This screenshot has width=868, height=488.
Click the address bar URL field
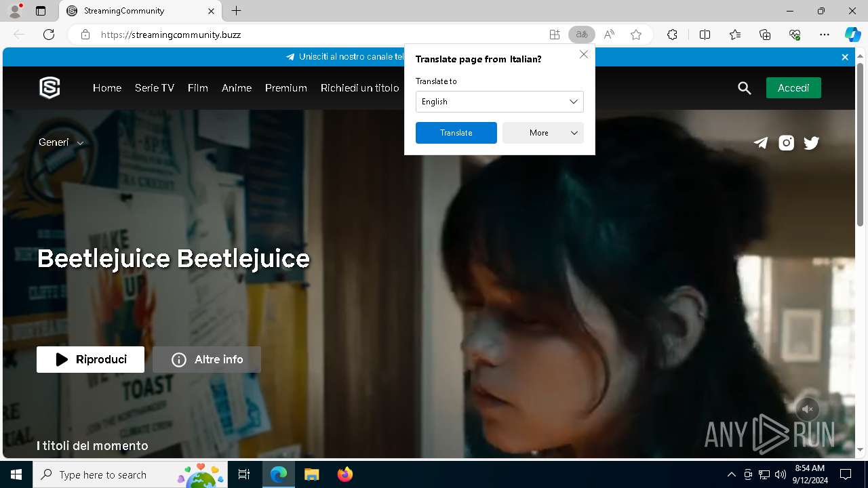point(319,35)
